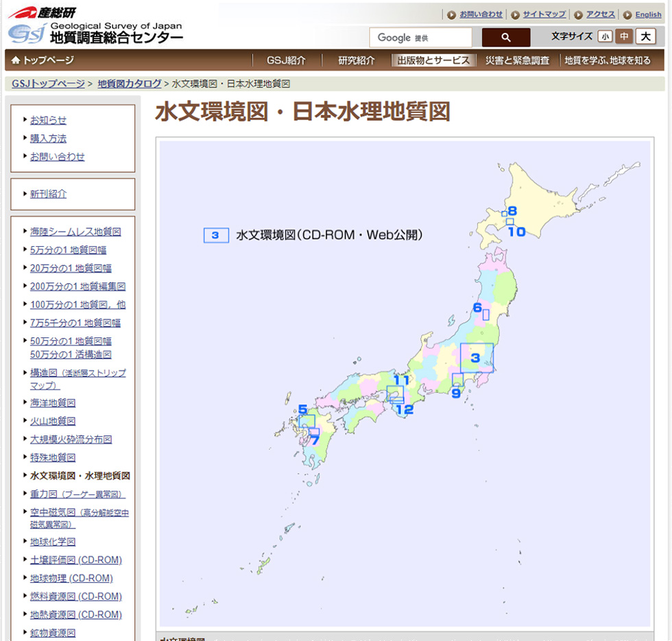
Task: Set text size to large 大
Action: click(645, 36)
